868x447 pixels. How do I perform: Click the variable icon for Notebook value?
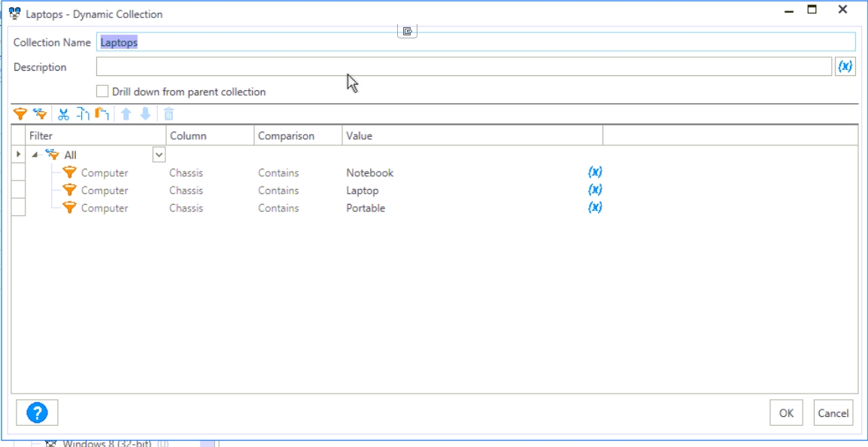pyautogui.click(x=594, y=172)
